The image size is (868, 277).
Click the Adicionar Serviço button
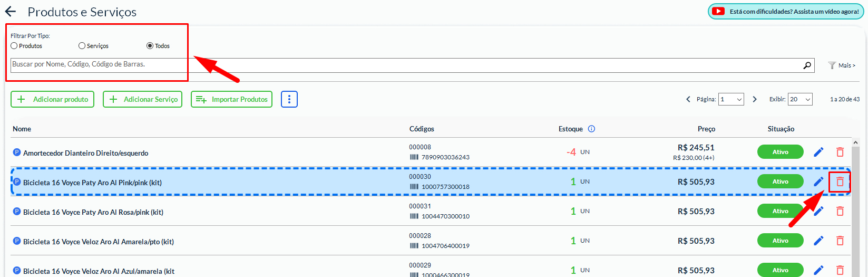pos(142,99)
